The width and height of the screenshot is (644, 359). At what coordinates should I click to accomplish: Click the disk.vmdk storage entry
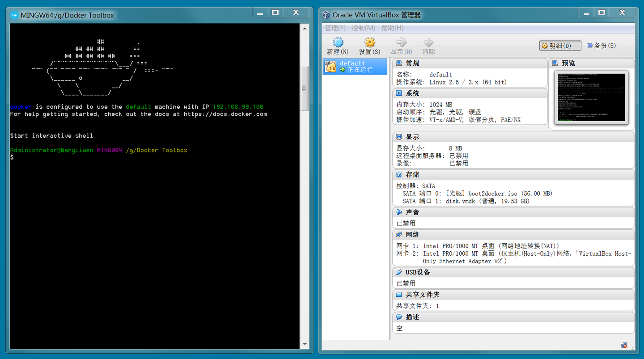point(487,201)
